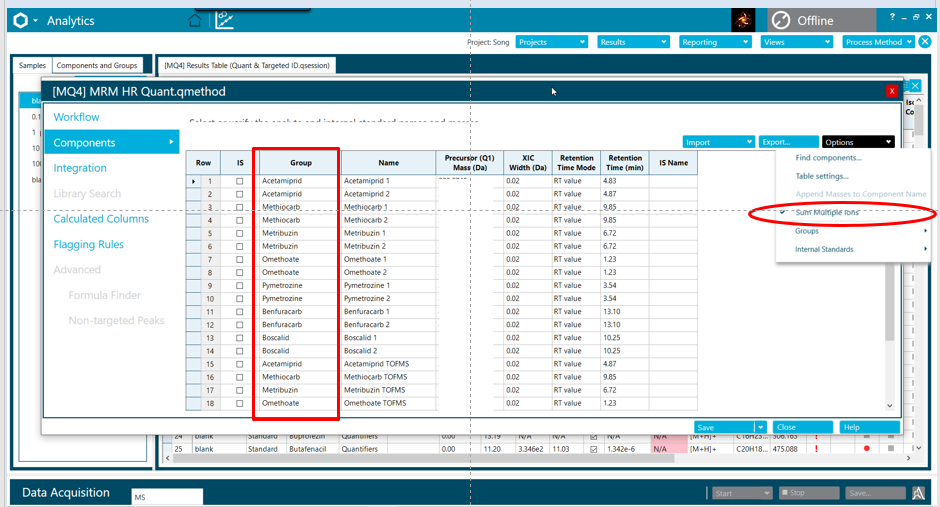Open the help question mark icon
Screen dimensions: 940x507
892,17
